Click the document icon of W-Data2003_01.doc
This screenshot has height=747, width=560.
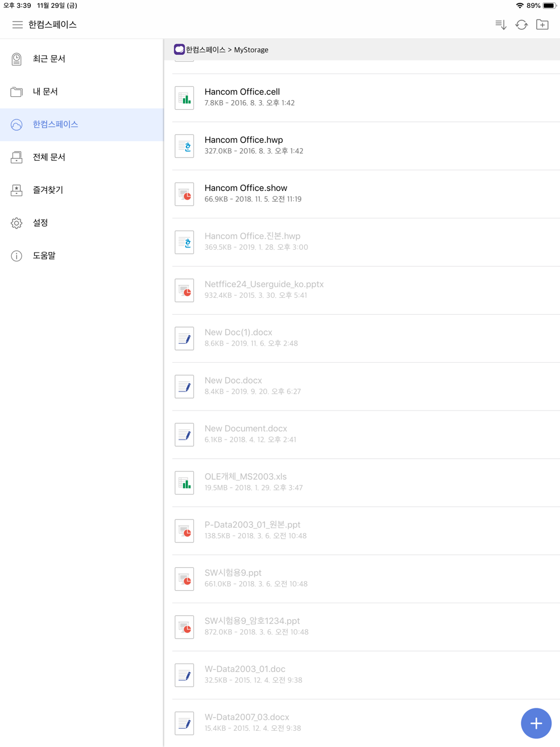pos(184,676)
